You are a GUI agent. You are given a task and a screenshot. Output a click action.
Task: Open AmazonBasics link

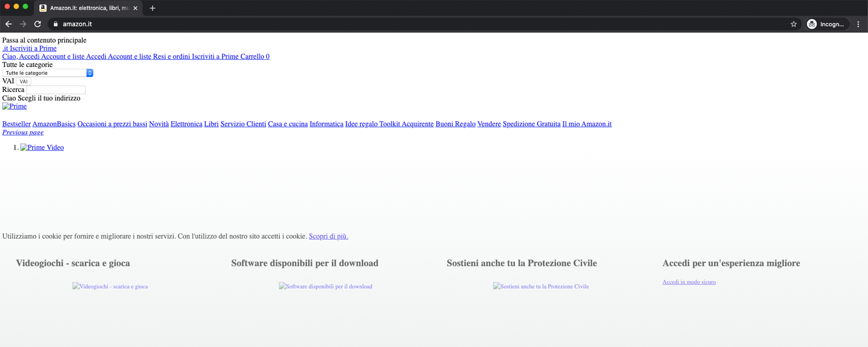54,124
